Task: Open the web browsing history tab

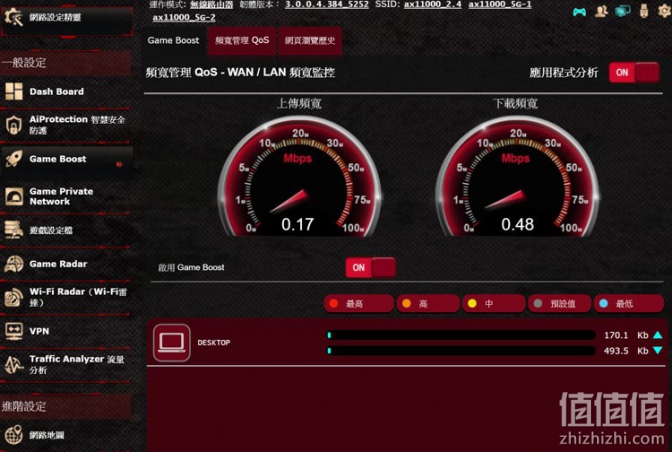Action: [x=310, y=40]
